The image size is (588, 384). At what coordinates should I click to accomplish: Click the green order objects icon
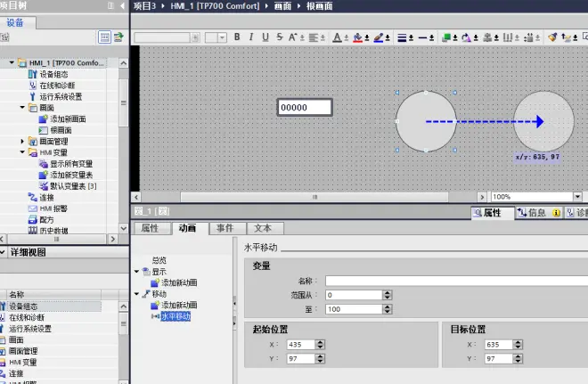pos(446,37)
